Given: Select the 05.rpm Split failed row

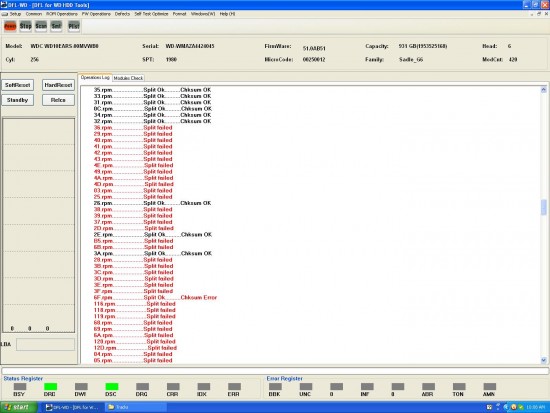Looking at the screenshot, I should [x=133, y=361].
